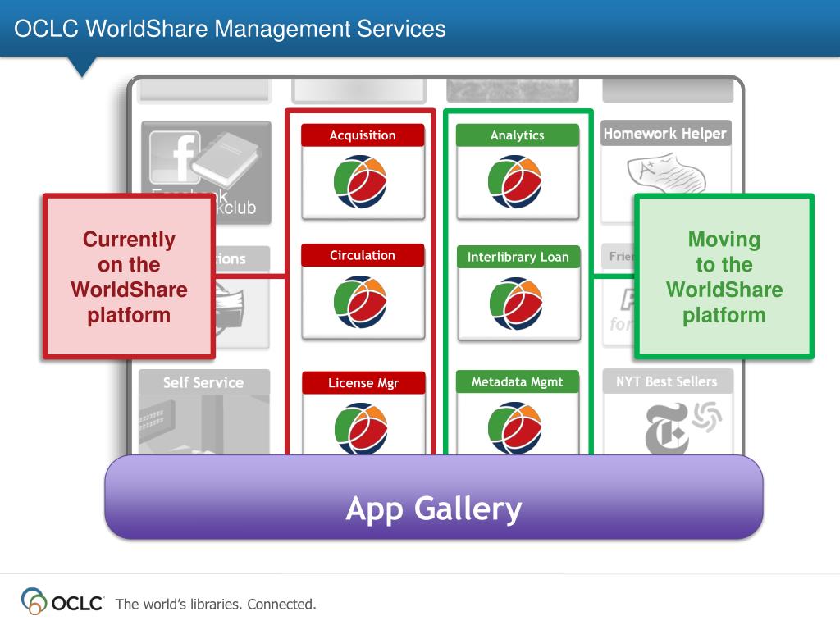Select the Interlibrary Loan green header

tap(518, 257)
